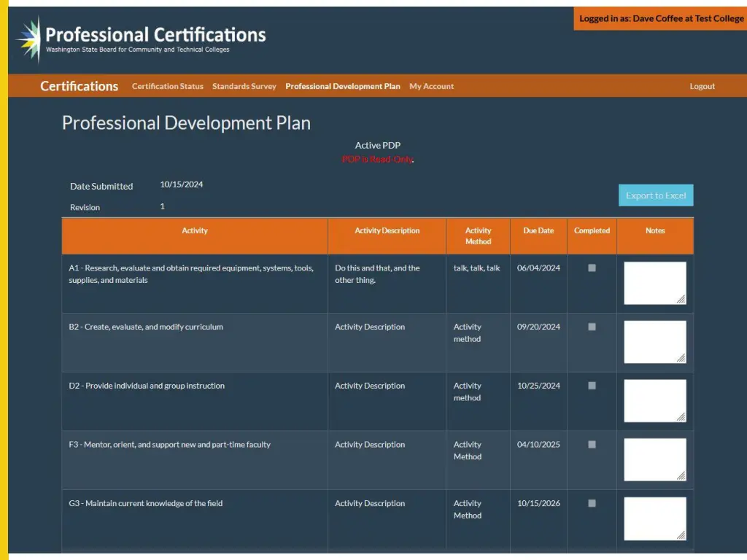The image size is (747, 560).
Task: Tick Completed checkbox for F3 mentor activity
Action: 592,444
